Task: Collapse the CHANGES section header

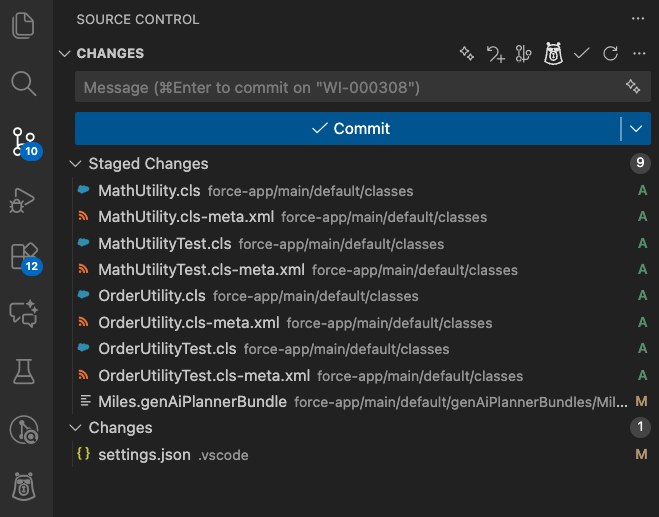Action: point(65,53)
